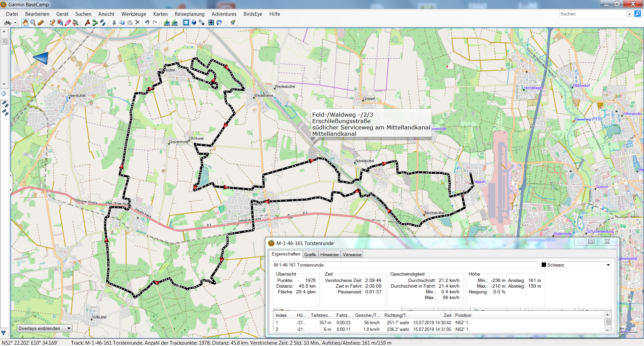Choose the New Waypoint flag tool
The width and height of the screenshot is (644, 346).
[87, 22]
